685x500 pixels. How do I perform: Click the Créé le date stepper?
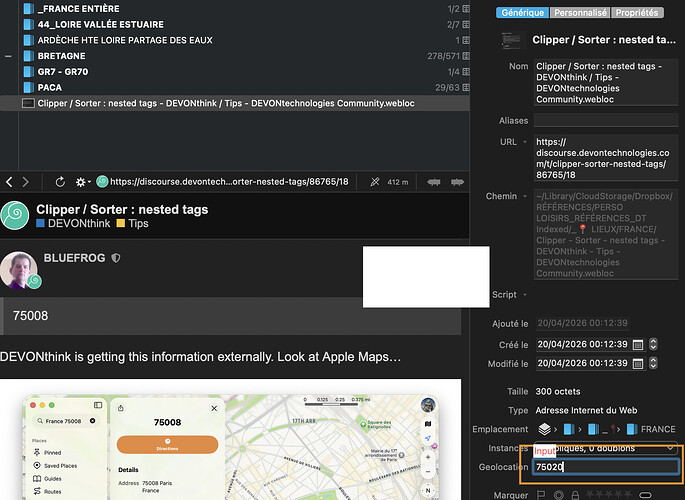pyautogui.click(x=653, y=344)
